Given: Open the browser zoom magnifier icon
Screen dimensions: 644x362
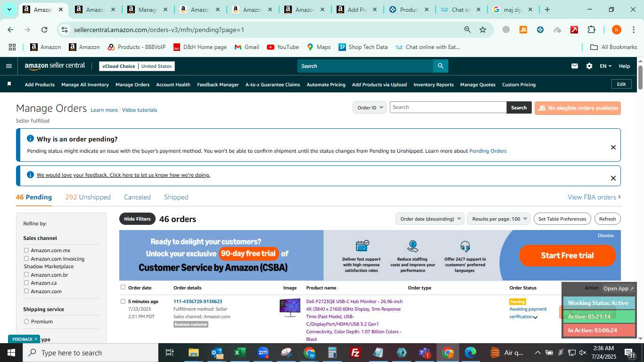Looking at the screenshot, I should coord(467,30).
